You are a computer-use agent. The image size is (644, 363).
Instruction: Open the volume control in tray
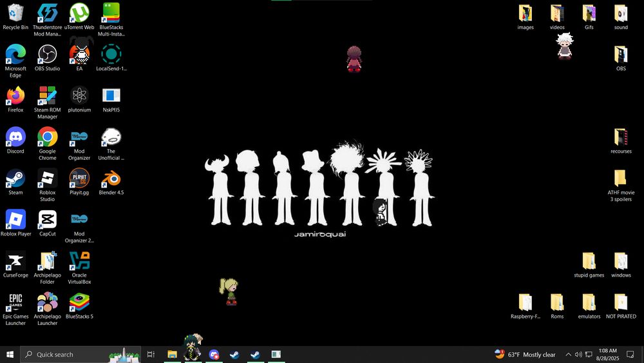pyautogui.click(x=578, y=355)
